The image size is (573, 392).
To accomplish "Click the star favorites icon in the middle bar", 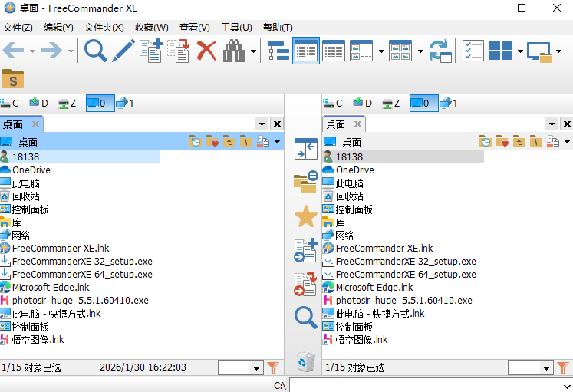I will [306, 216].
